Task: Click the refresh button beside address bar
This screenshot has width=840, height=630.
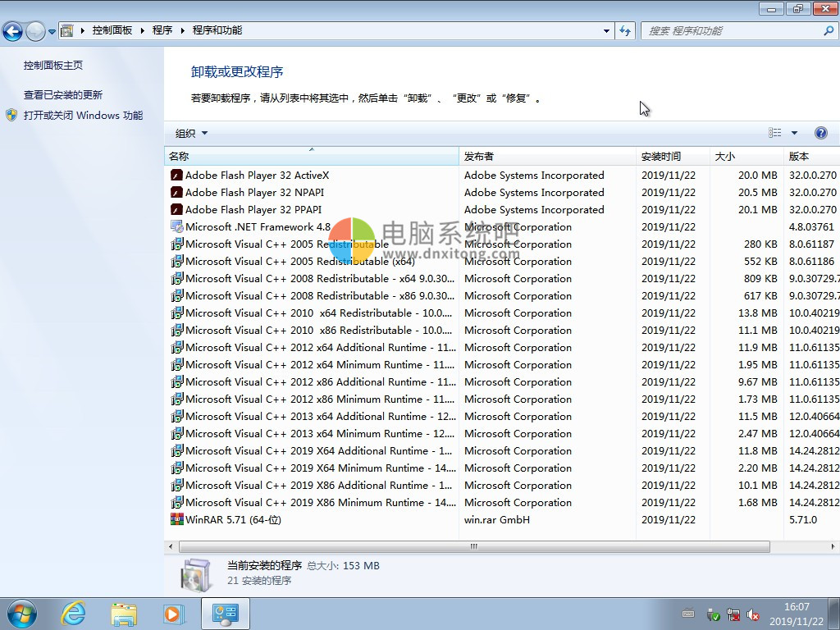Action: click(626, 30)
